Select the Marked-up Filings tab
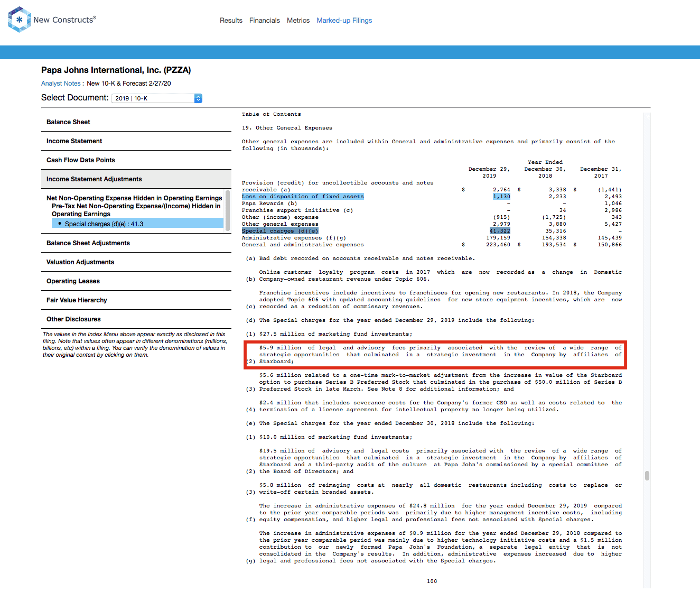The height and width of the screenshot is (592, 700). tap(344, 21)
